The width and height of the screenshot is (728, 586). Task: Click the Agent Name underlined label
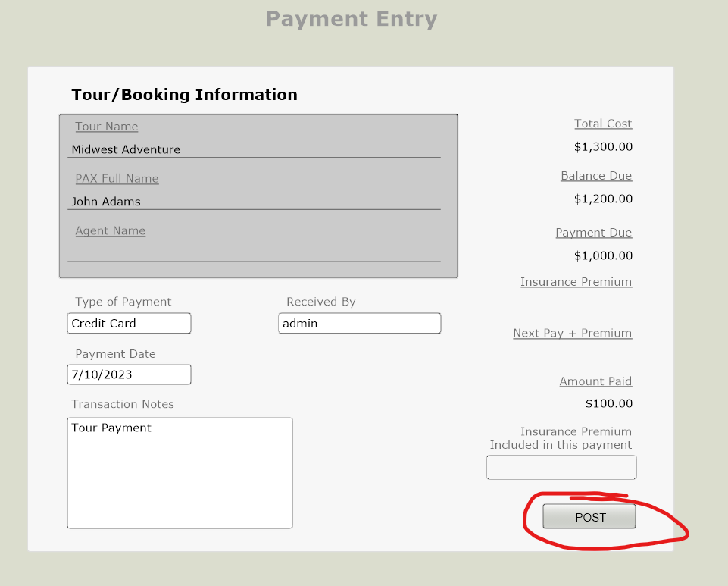click(x=110, y=231)
